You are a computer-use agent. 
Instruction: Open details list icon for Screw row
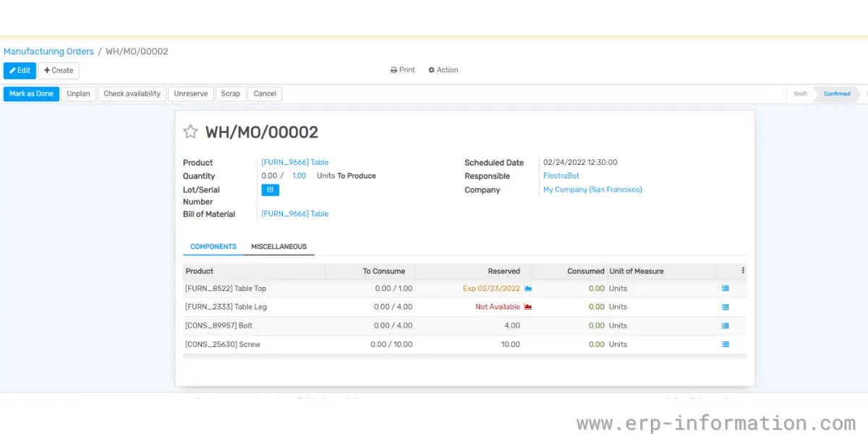pos(726,345)
